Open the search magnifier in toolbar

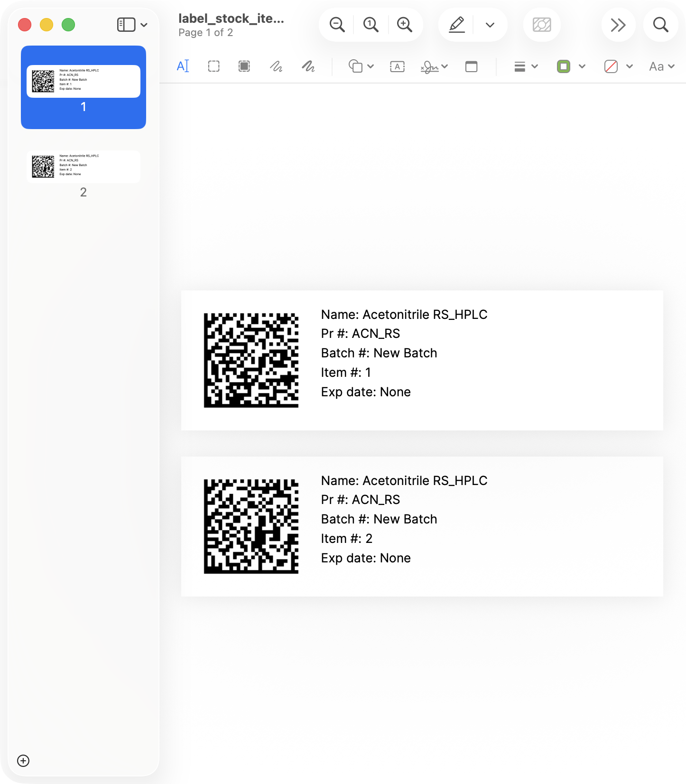tap(660, 25)
